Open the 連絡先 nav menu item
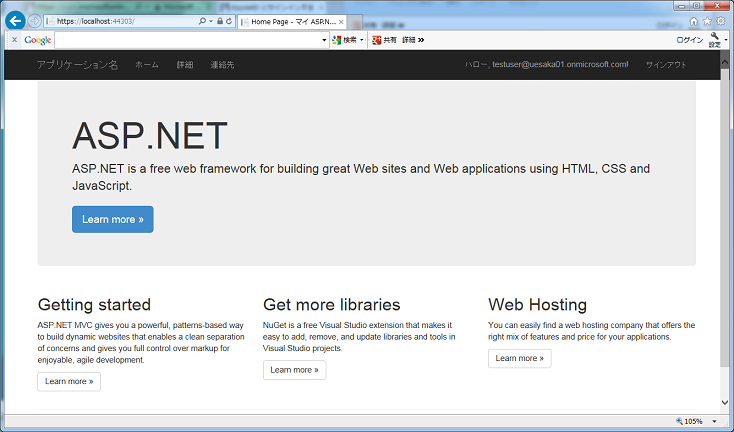Screen dimensions: 734x432 (222, 65)
